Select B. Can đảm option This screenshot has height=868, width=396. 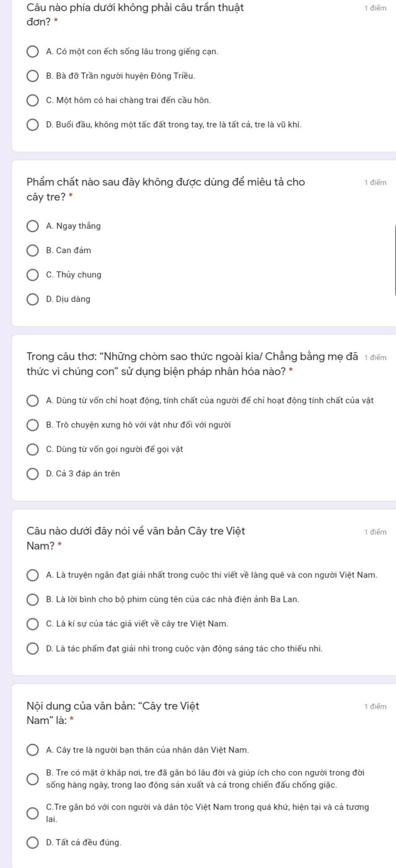click(x=32, y=250)
